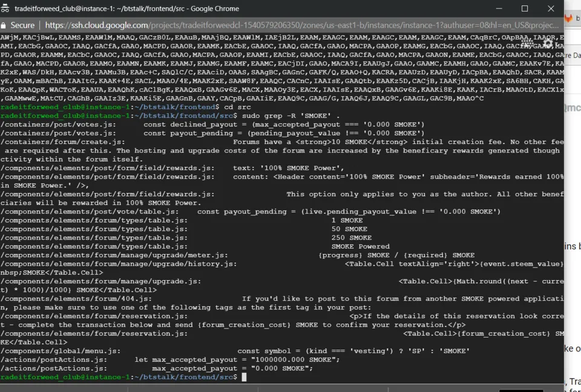Screen dimensions: 581x392
Task: Click 'const payout_pending = (pending_payout_value' votes.js line
Action: (x=242, y=133)
